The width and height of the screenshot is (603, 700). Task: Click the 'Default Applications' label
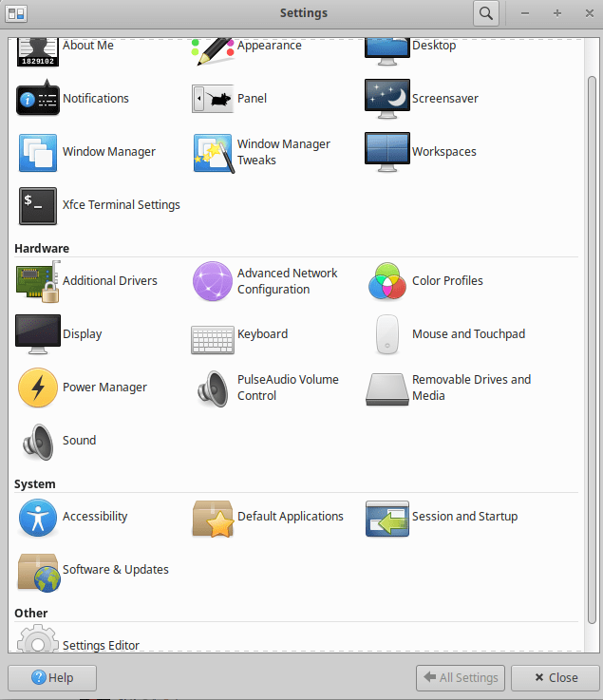(291, 516)
